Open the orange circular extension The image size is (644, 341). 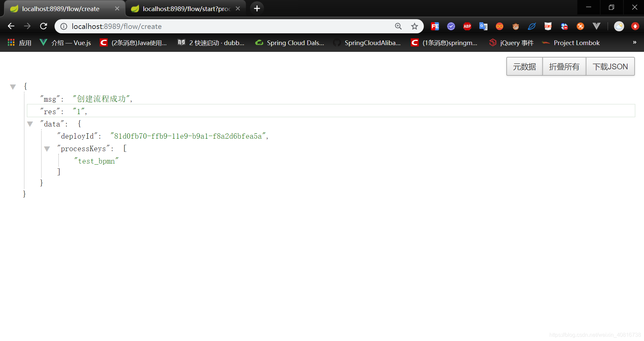tap(580, 26)
